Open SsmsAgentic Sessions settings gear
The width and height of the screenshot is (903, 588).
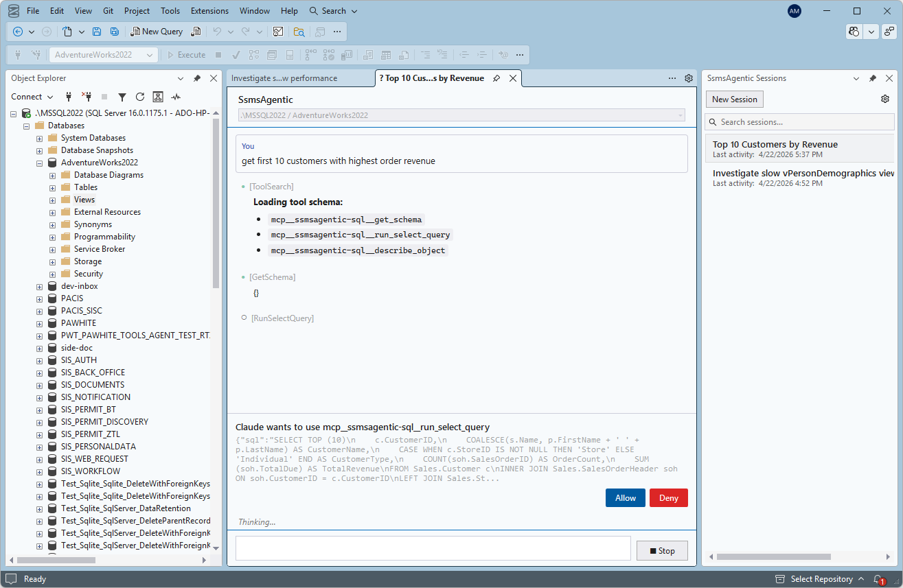(885, 98)
